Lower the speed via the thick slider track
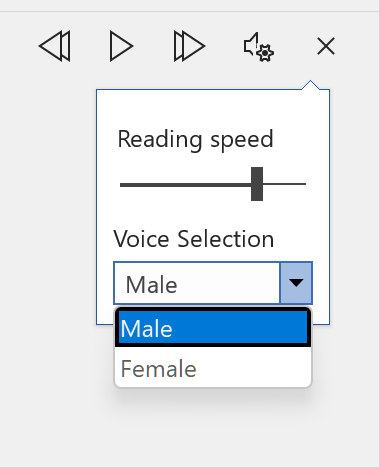This screenshot has height=467, width=379. (x=185, y=184)
